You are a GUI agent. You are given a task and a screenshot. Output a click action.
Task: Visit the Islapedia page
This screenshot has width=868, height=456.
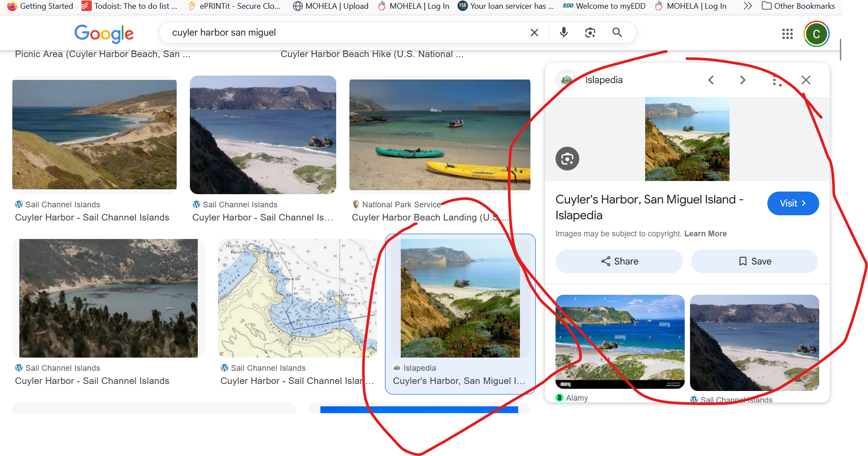coord(792,203)
